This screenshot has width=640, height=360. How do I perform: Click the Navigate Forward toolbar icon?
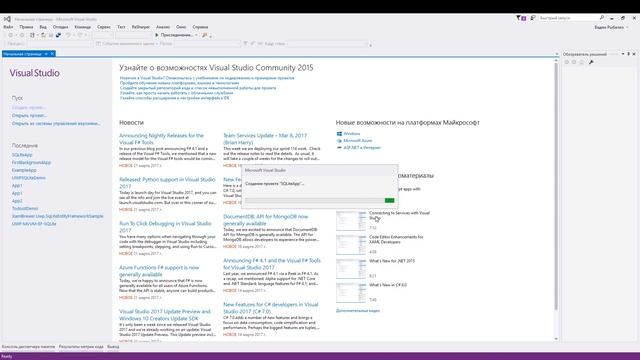tap(22, 35)
